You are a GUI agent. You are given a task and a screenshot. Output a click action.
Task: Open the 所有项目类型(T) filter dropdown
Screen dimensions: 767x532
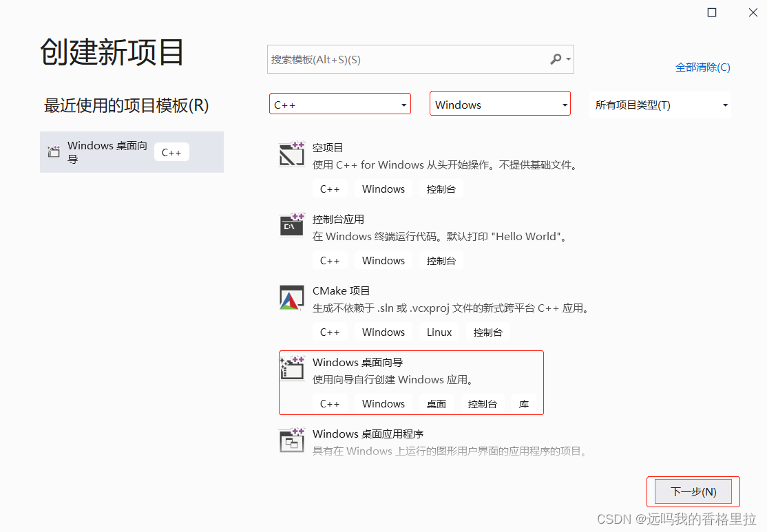click(x=660, y=105)
